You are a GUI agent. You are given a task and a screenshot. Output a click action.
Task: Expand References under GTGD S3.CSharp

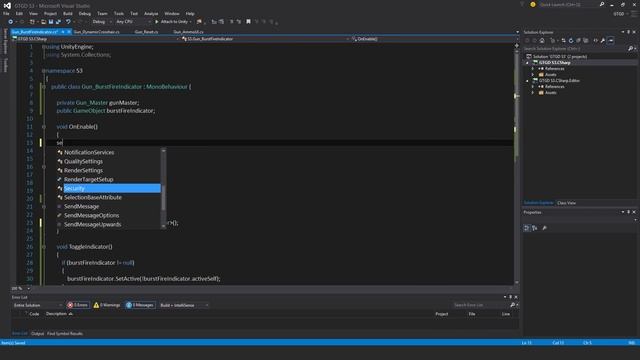point(533,69)
